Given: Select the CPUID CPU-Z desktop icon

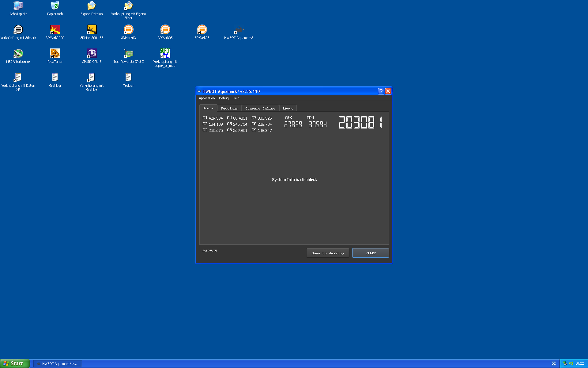Looking at the screenshot, I should coord(92,56).
